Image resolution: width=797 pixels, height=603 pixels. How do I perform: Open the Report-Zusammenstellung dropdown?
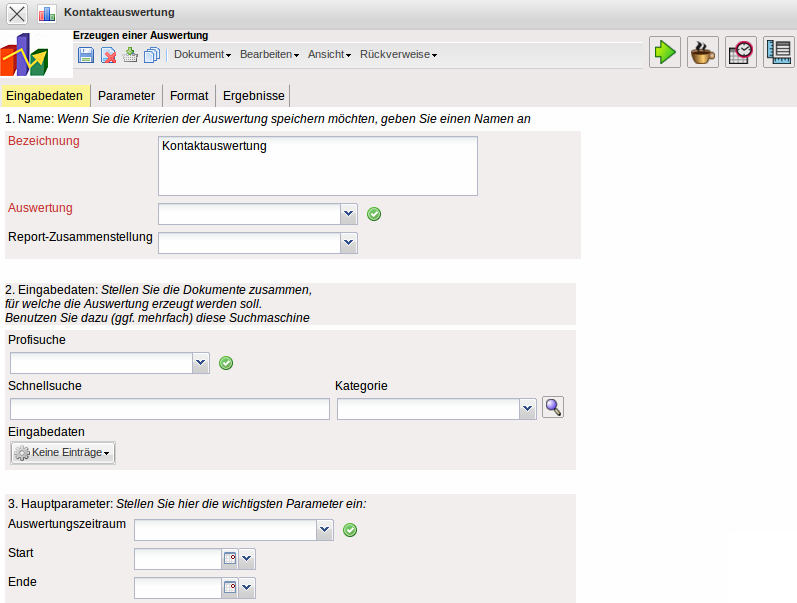[348, 242]
